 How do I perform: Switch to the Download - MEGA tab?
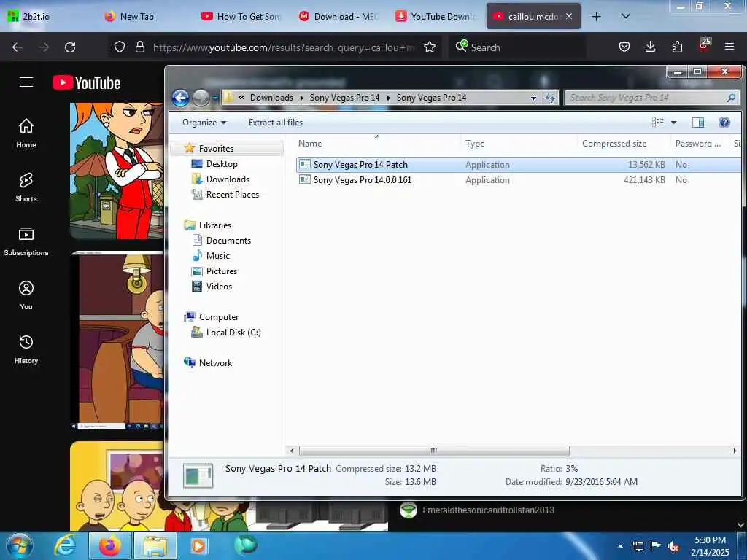click(339, 16)
